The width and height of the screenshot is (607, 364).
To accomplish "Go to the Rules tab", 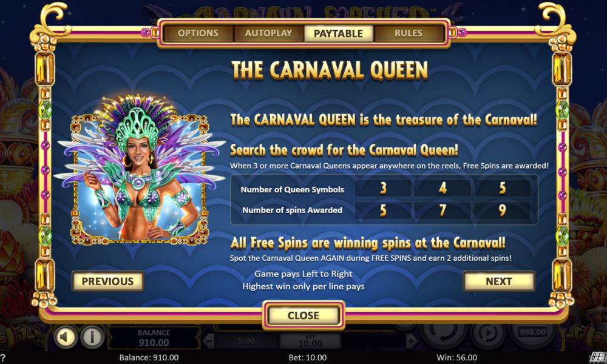I will tap(409, 33).
